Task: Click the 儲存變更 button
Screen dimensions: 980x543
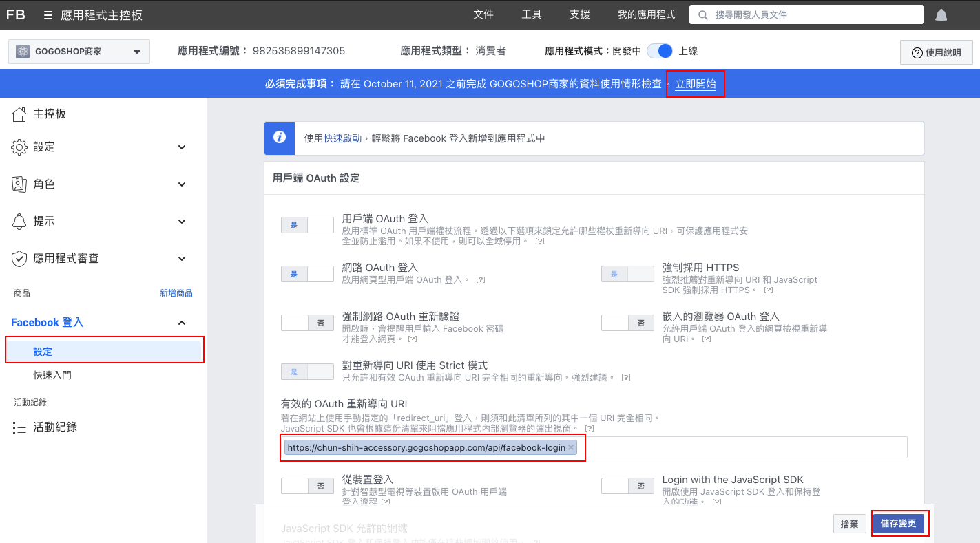Action: pyautogui.click(x=898, y=524)
